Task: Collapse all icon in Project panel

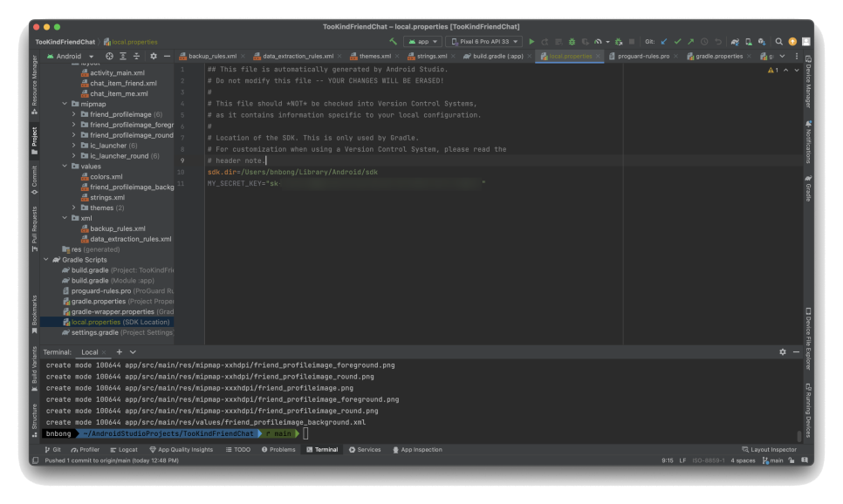Action: click(x=136, y=56)
